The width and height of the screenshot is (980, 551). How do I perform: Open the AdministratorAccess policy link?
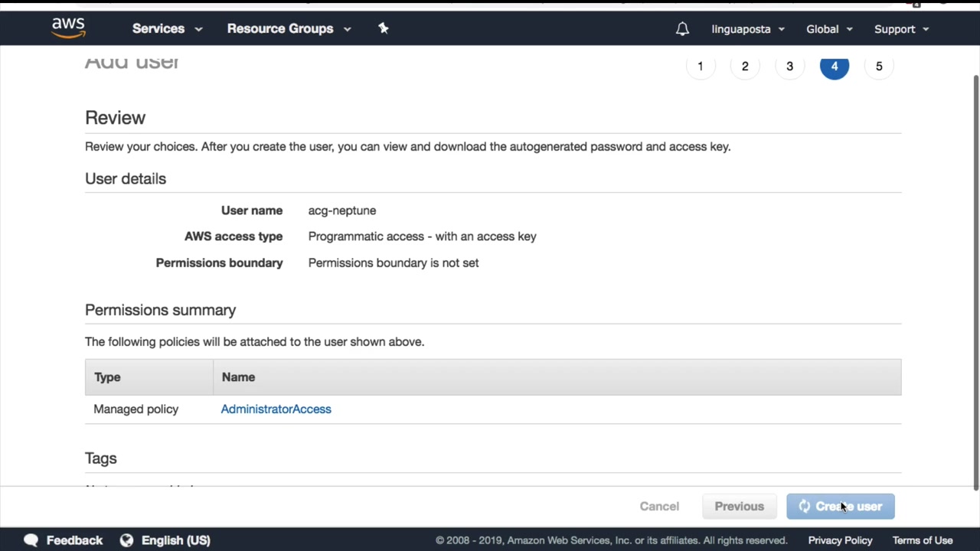tap(276, 409)
